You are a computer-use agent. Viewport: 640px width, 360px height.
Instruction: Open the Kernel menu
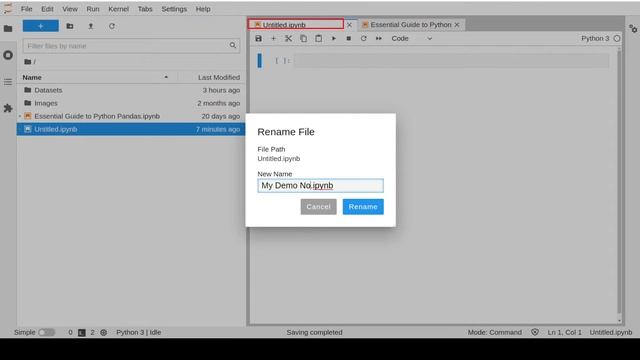point(118,9)
